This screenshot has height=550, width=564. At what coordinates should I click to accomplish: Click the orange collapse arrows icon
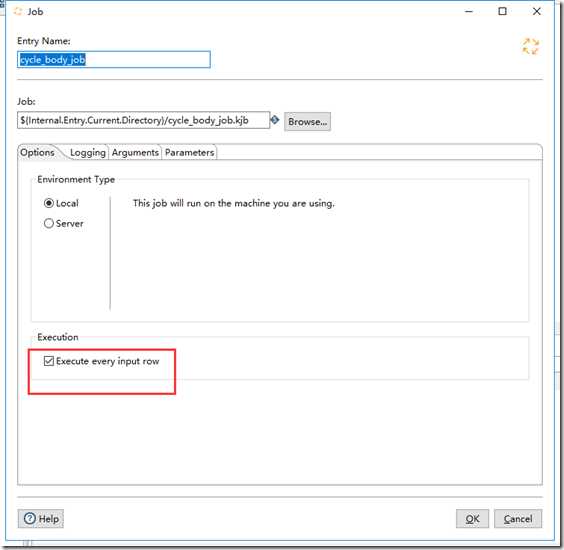point(531,47)
